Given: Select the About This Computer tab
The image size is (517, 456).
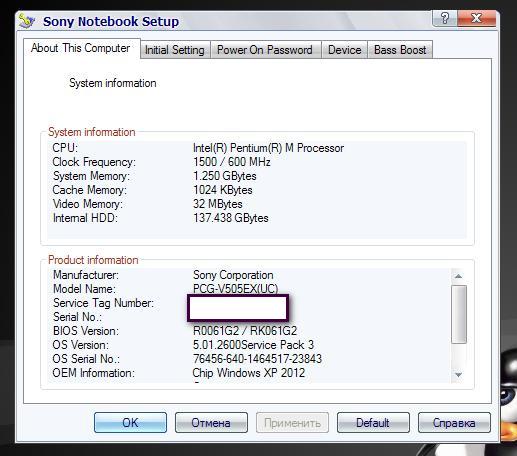Looking at the screenshot, I should click(81, 48).
